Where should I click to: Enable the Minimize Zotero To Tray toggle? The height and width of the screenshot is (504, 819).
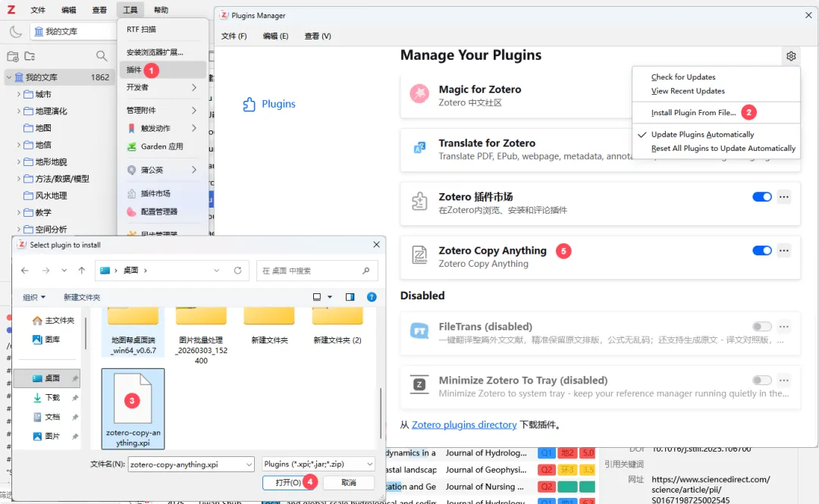coord(761,380)
